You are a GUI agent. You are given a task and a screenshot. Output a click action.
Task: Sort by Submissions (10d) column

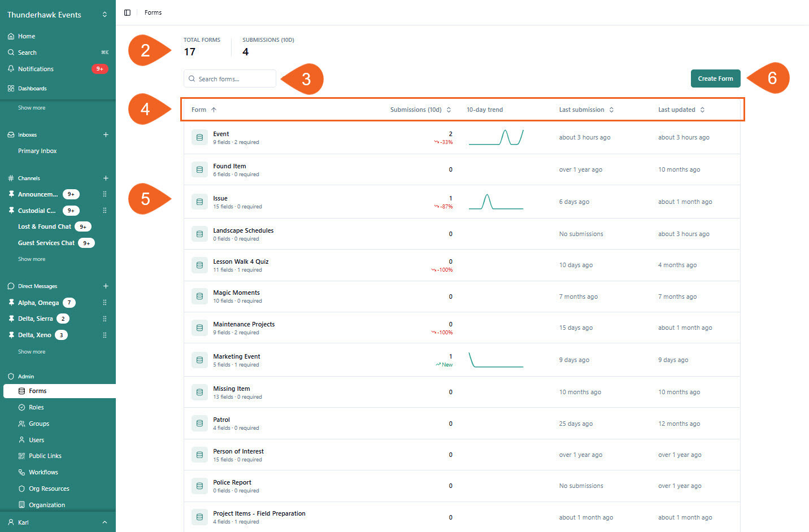[420, 110]
